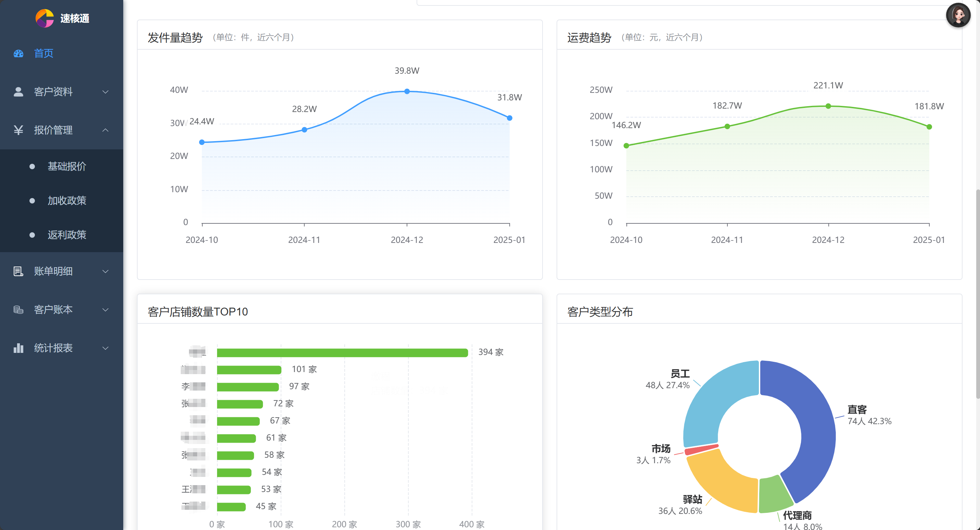Click the 速核通 logo icon

44,18
